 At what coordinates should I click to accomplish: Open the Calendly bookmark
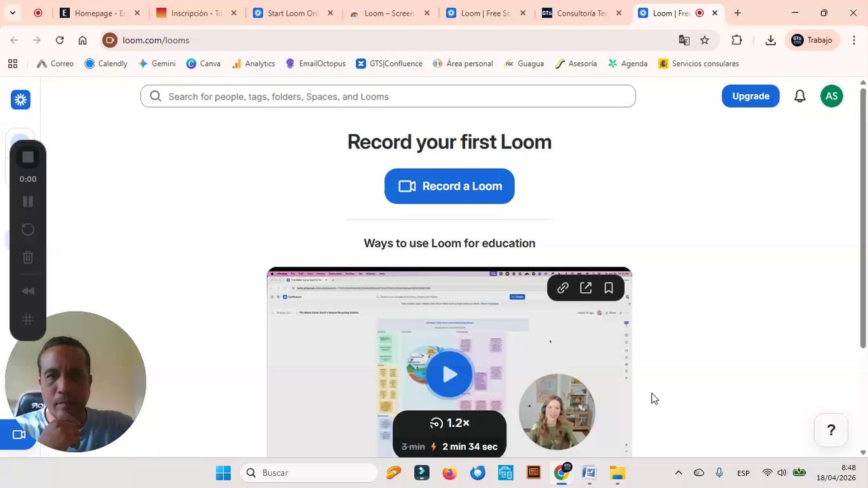(x=106, y=64)
